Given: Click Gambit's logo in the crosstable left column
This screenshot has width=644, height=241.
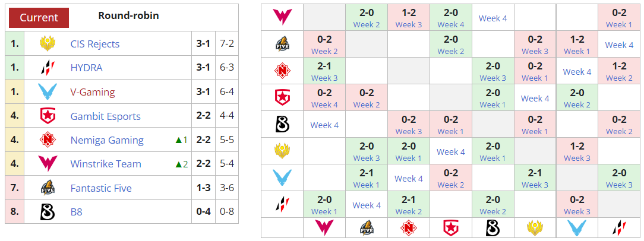Looking at the screenshot, I should [282, 98].
